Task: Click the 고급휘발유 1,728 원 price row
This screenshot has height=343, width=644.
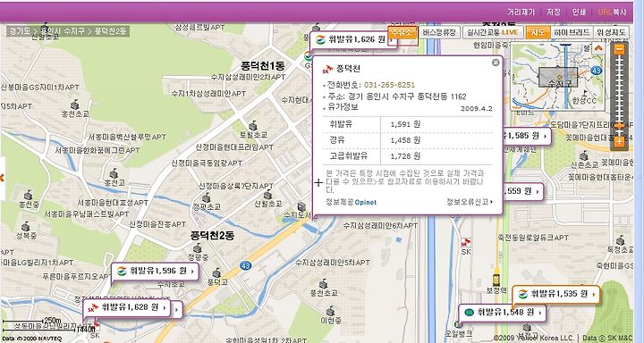Action: pyautogui.click(x=408, y=156)
